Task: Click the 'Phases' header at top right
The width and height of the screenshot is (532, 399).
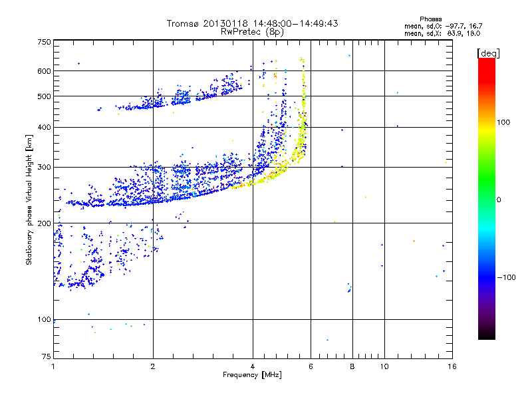Action: pos(430,19)
